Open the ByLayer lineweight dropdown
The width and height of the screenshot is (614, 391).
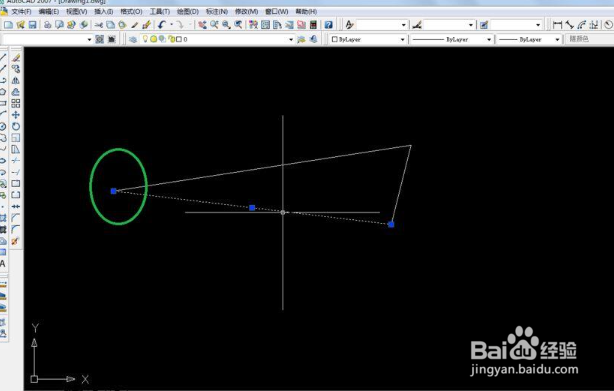pos(557,40)
